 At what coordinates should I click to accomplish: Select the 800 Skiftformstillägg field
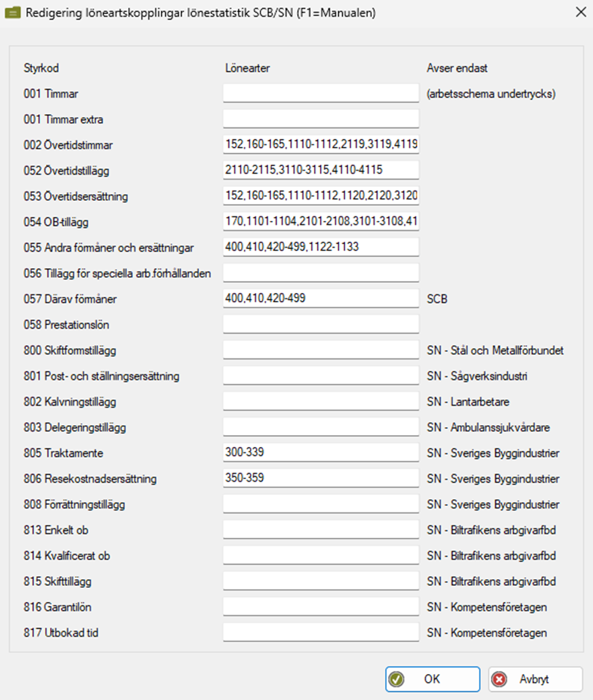click(x=321, y=350)
